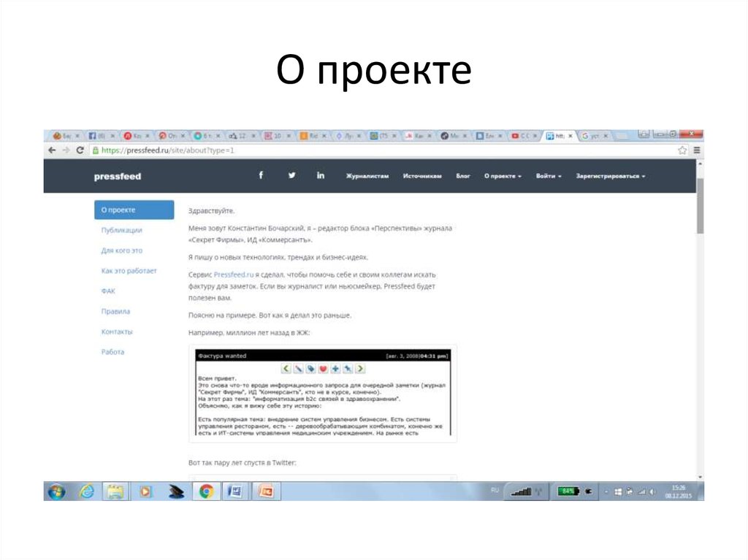Click the page reload icon in browser
The width and height of the screenshot is (748, 560).
coord(78,149)
